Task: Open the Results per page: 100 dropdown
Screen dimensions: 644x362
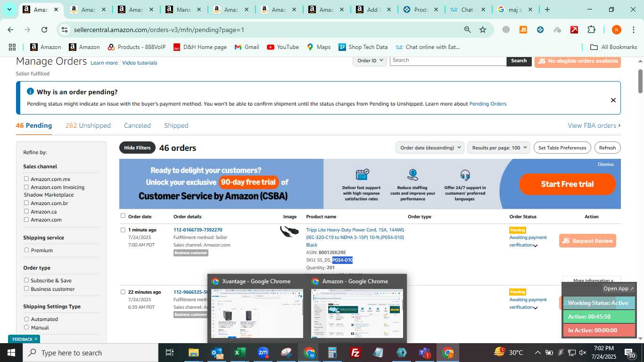Action: (x=499, y=148)
